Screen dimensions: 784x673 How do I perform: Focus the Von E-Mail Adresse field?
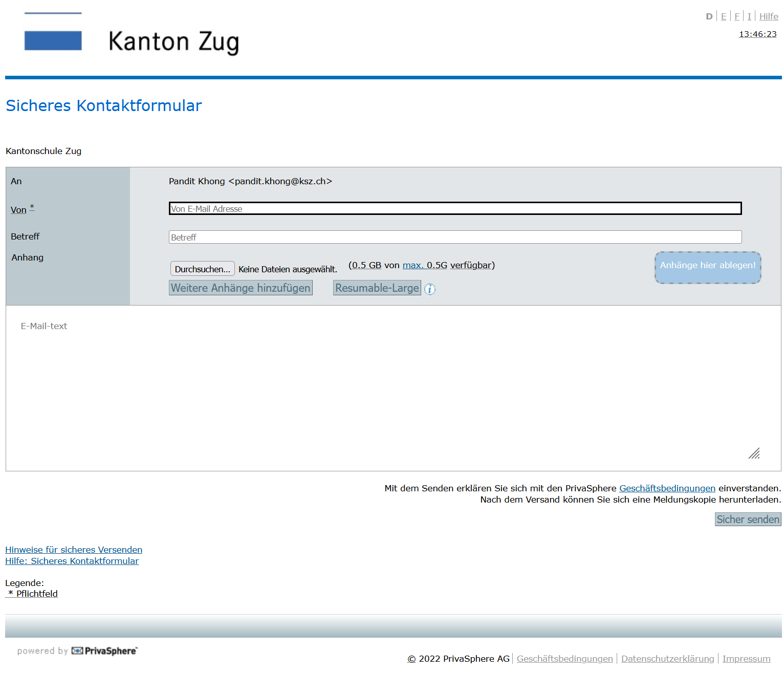click(454, 208)
